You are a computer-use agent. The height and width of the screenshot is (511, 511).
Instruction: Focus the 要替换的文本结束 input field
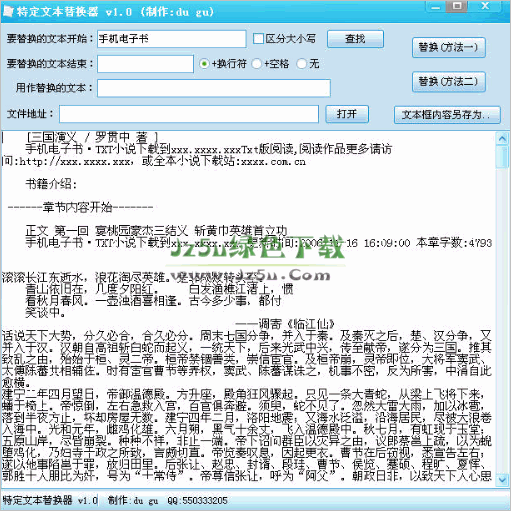tap(145, 64)
